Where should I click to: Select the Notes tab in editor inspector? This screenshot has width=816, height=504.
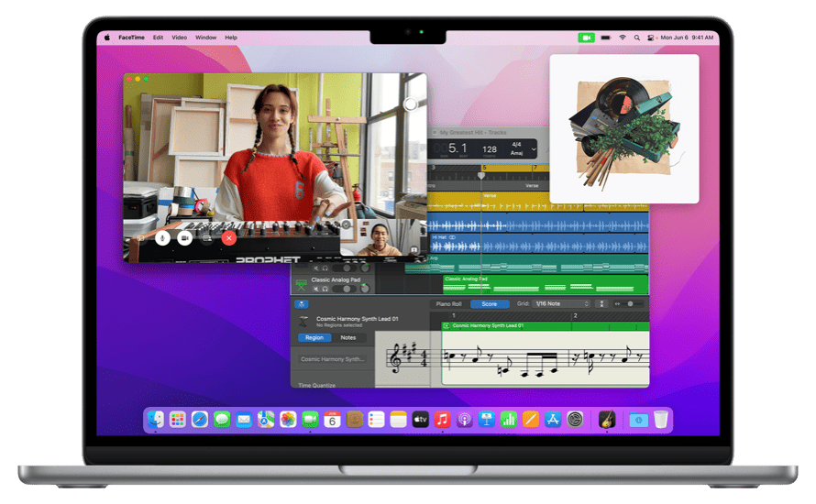(x=348, y=337)
